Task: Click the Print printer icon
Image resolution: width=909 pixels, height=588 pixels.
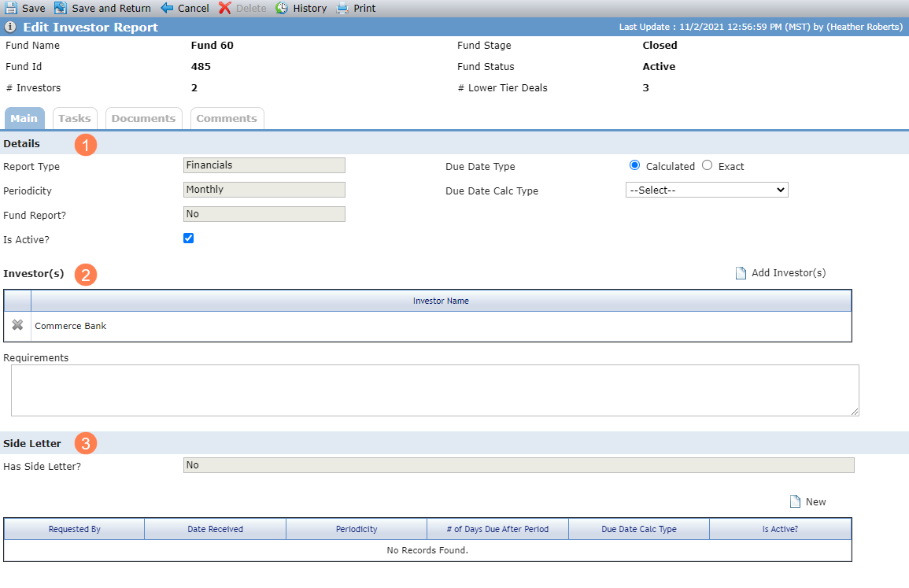Action: pyautogui.click(x=342, y=8)
